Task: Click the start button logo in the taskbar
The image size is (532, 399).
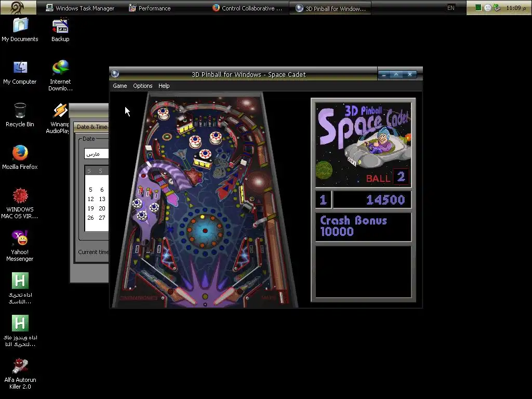Action: pyautogui.click(x=18, y=7)
